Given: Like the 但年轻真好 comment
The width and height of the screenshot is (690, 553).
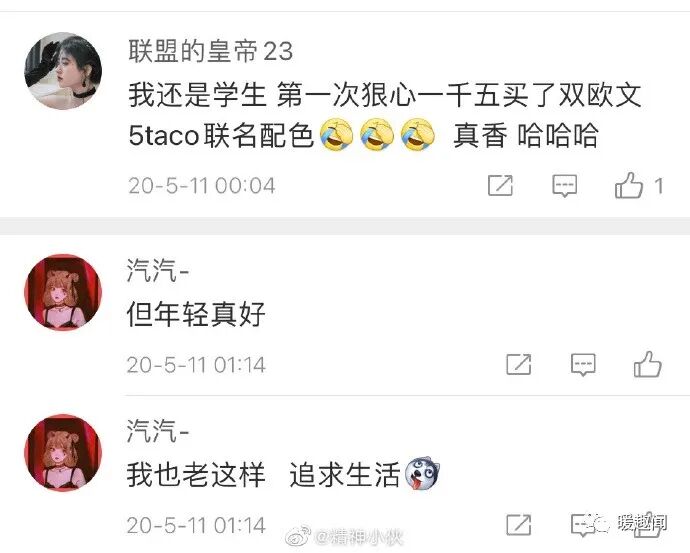Looking at the screenshot, I should [x=647, y=364].
